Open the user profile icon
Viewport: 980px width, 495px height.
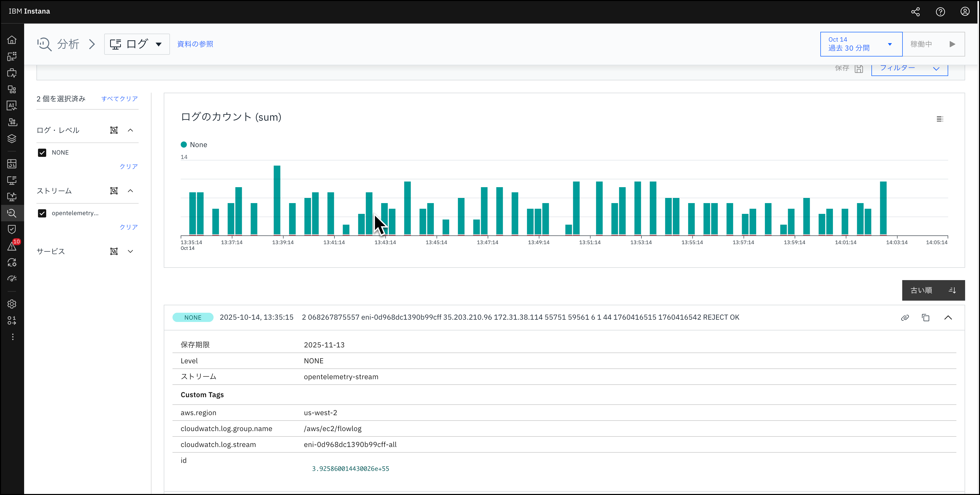click(x=965, y=12)
